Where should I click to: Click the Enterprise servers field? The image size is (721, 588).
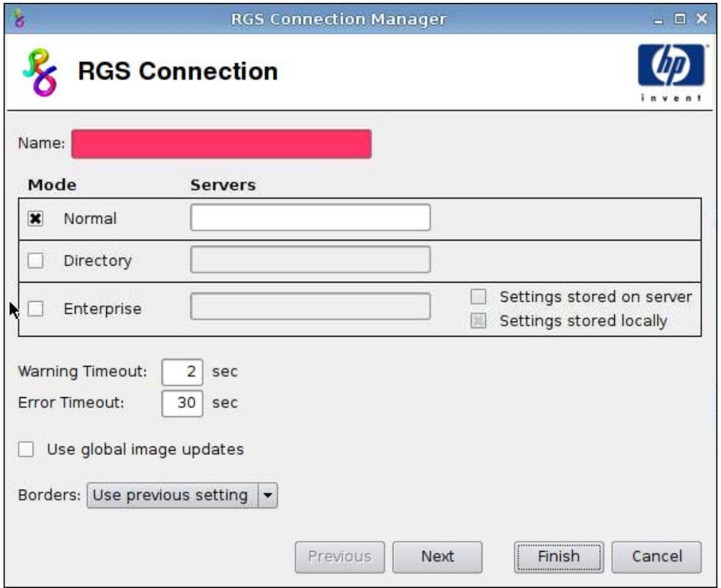tap(311, 306)
